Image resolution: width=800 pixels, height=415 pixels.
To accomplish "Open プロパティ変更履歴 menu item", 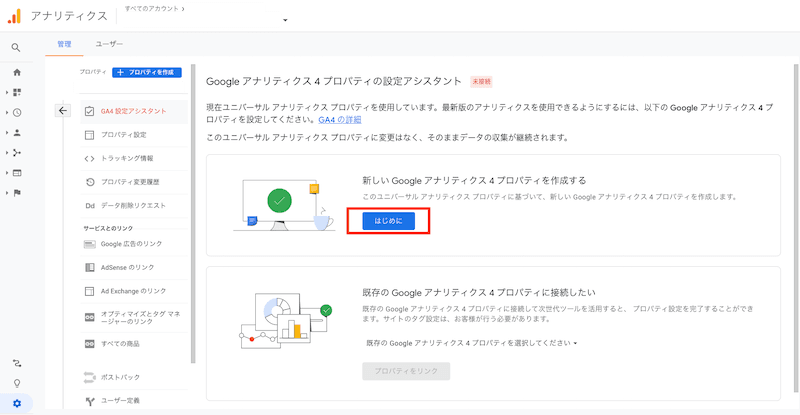I will click(x=134, y=182).
